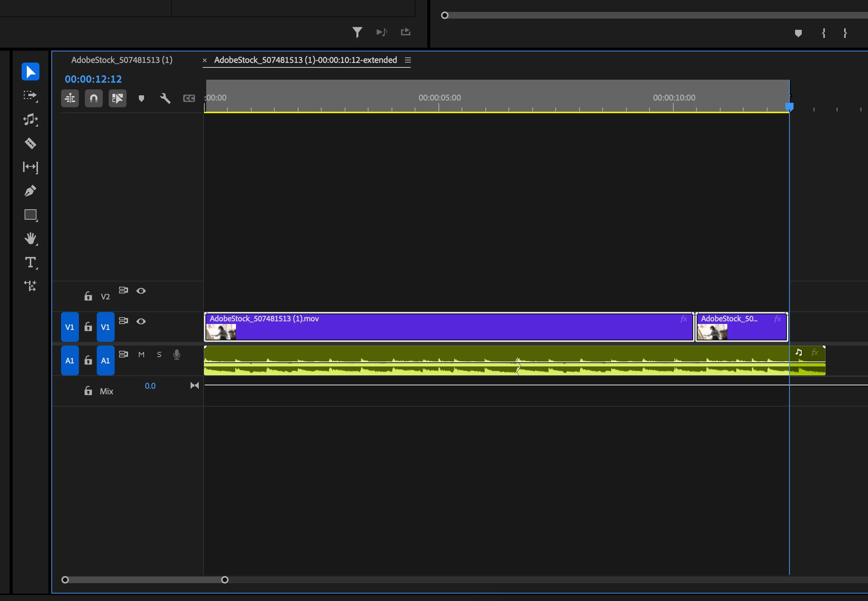
Task: Click the 00:00:12:12 playhead timecode
Action: pyautogui.click(x=93, y=79)
